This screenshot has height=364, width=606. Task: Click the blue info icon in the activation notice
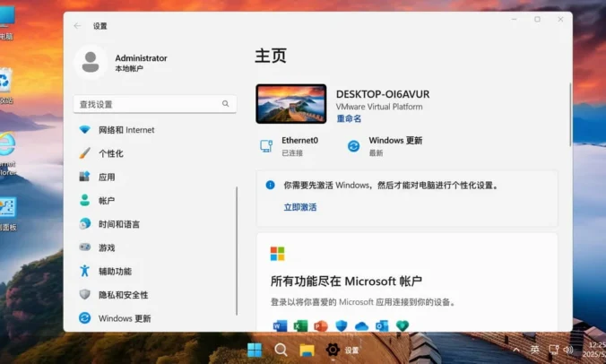pyautogui.click(x=270, y=185)
